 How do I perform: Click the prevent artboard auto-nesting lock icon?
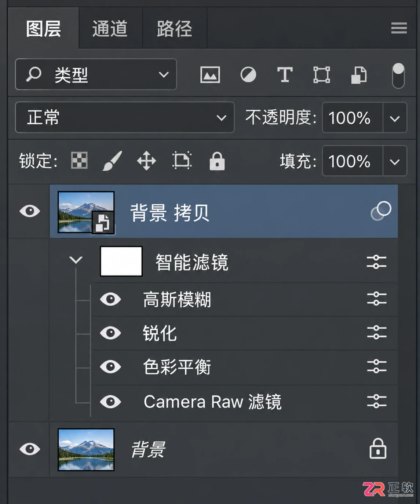coord(182,161)
